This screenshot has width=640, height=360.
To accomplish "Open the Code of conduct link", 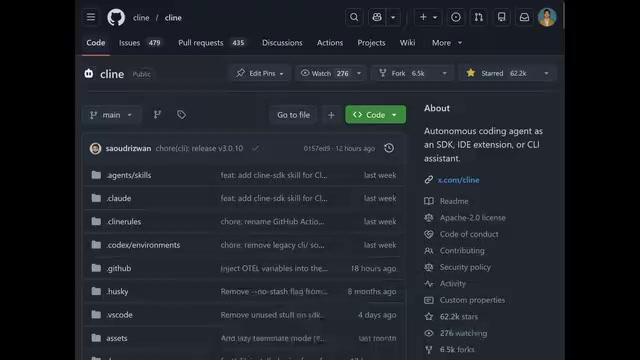I will click(469, 234).
